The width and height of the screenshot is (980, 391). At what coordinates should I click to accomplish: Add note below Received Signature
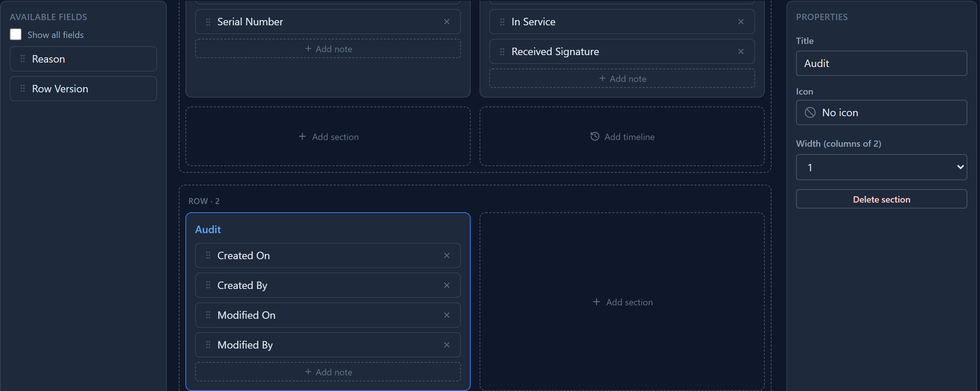pos(622,78)
